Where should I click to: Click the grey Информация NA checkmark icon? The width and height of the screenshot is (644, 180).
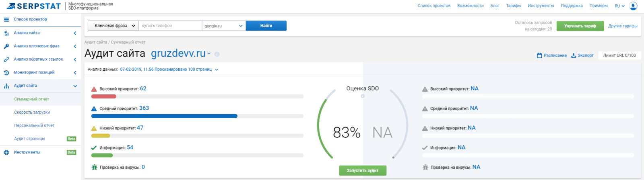click(425, 148)
